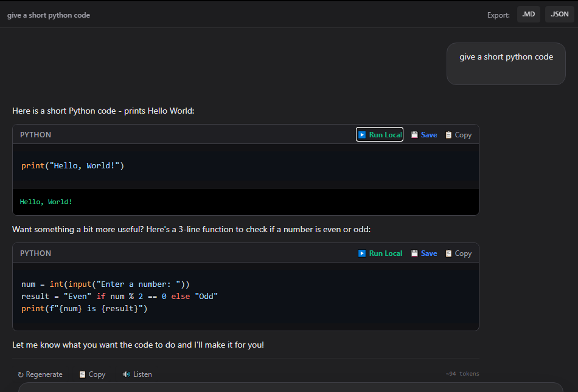Save the even or odd code block
The height and width of the screenshot is (392, 578).
tap(424, 253)
